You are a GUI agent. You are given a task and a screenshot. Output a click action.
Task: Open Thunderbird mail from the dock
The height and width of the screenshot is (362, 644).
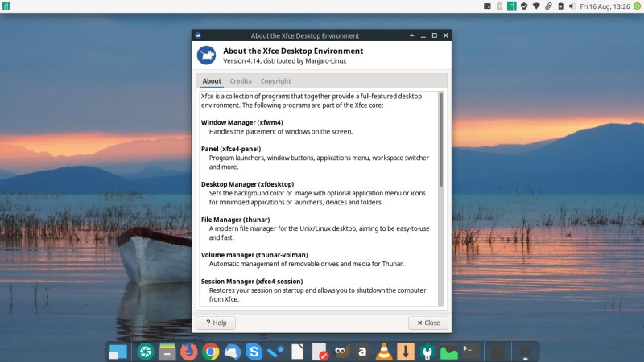233,352
